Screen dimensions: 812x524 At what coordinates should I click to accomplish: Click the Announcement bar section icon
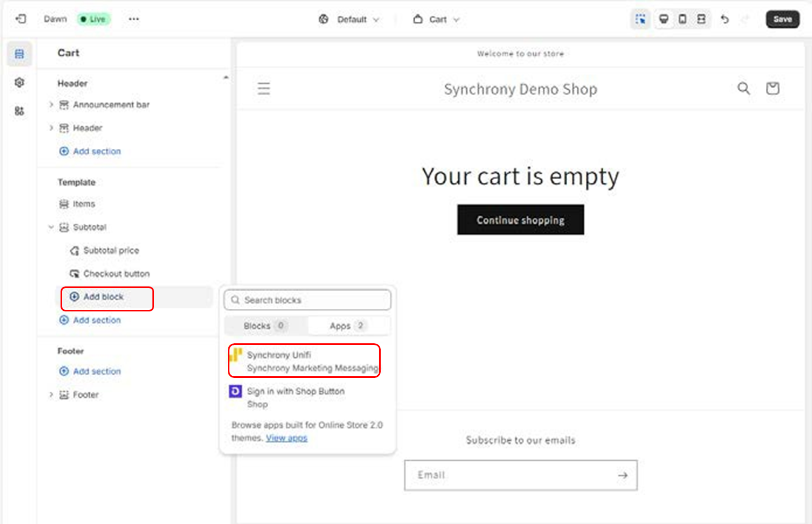64,105
